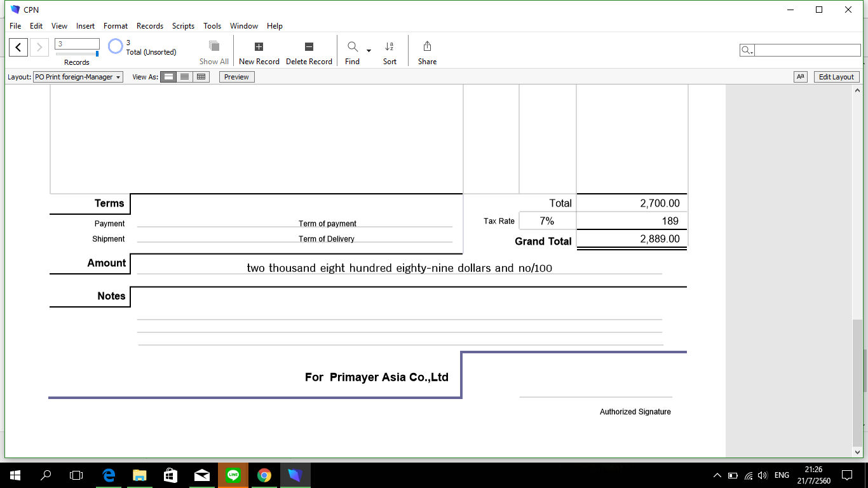Open Find magnifier tool
This screenshot has width=868, height=488.
(352, 47)
